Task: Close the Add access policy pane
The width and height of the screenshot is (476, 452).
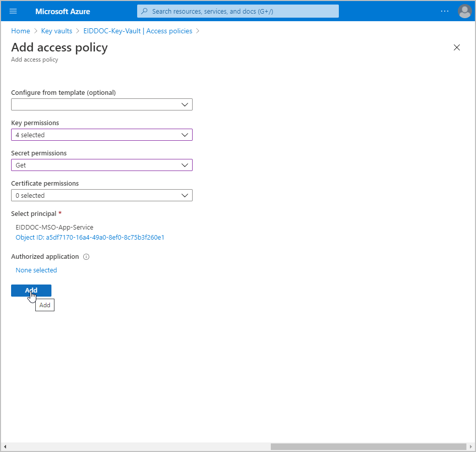Action: tap(457, 47)
